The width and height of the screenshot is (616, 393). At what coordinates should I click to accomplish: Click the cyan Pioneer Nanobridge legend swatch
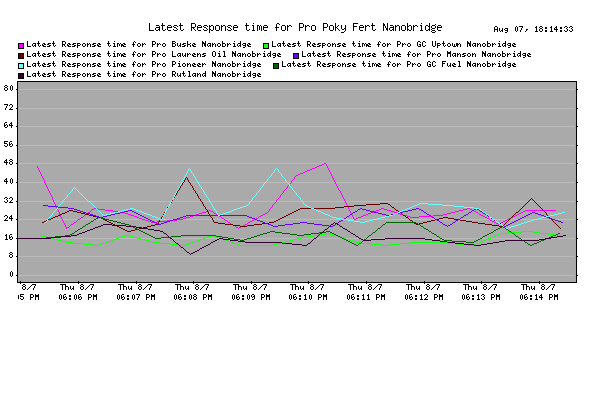click(21, 66)
